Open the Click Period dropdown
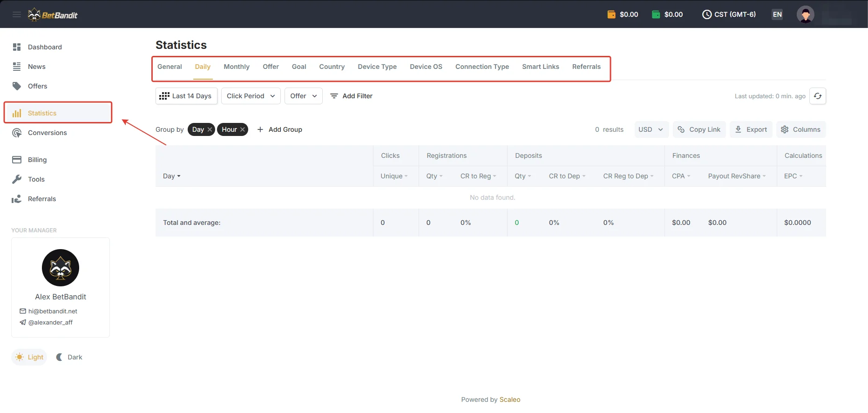This screenshot has width=868, height=413. click(x=251, y=96)
